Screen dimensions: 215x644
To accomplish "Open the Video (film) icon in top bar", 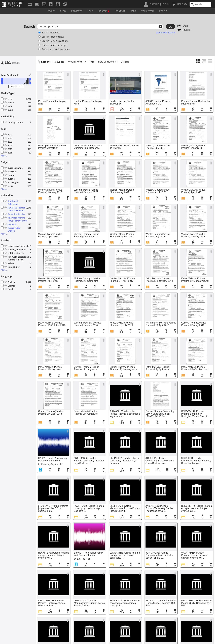I will [44, 4].
